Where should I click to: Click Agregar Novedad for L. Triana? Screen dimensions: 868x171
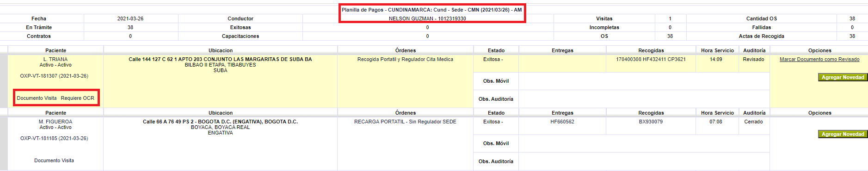[843, 77]
